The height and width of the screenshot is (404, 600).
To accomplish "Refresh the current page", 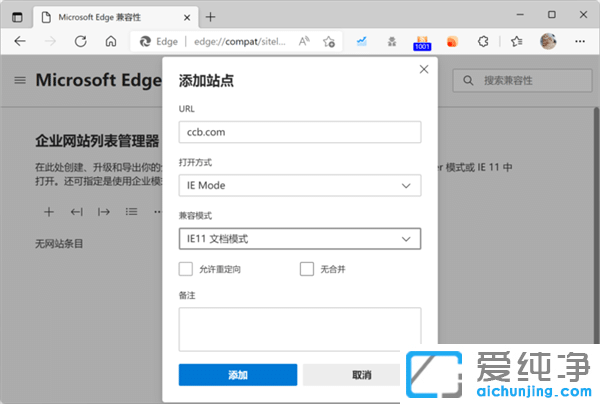I will pos(80,41).
